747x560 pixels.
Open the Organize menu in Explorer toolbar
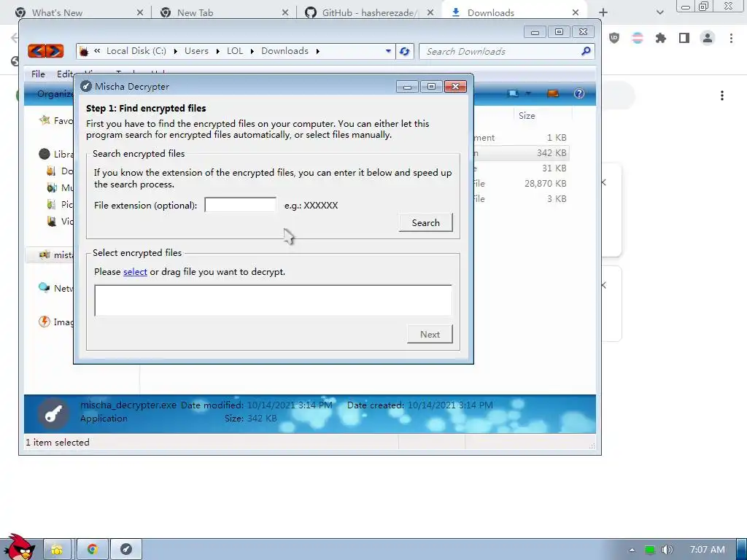pyautogui.click(x=55, y=94)
